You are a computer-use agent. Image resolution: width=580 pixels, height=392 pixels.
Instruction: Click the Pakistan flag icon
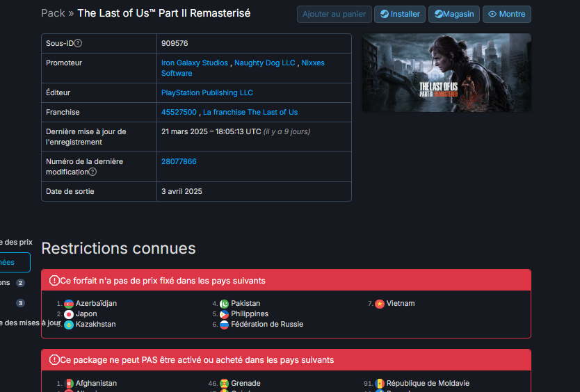[224, 304]
